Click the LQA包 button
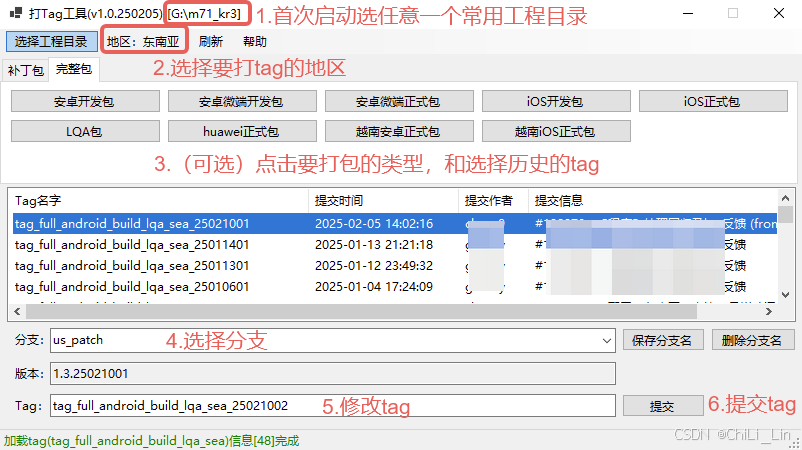 pyautogui.click(x=85, y=131)
